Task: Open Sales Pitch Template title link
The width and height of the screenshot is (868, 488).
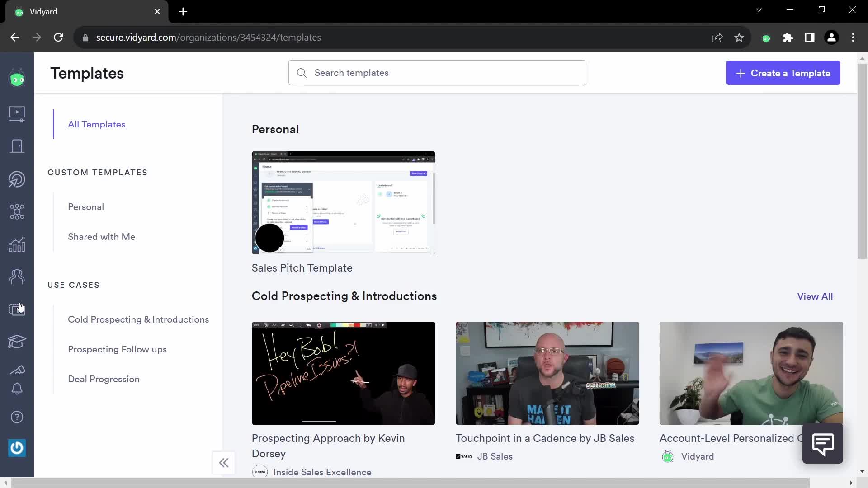Action: coord(302,268)
